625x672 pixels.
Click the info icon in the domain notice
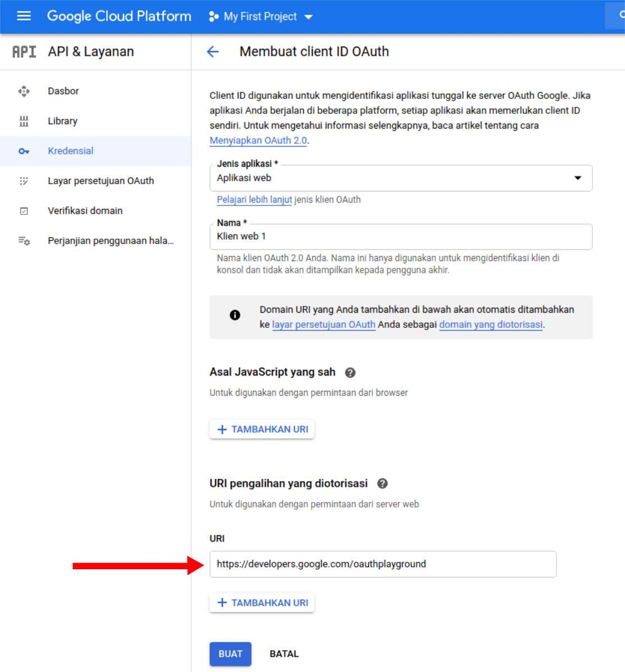pyautogui.click(x=235, y=315)
